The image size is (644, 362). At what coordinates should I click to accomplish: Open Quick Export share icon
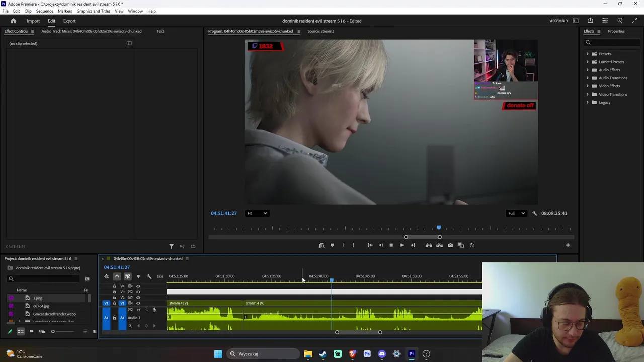click(x=590, y=21)
